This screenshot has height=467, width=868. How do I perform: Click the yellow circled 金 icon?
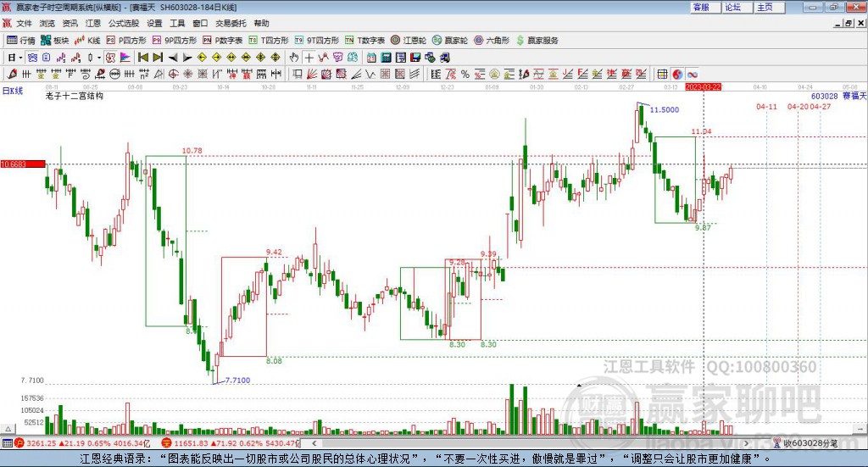click(x=494, y=74)
